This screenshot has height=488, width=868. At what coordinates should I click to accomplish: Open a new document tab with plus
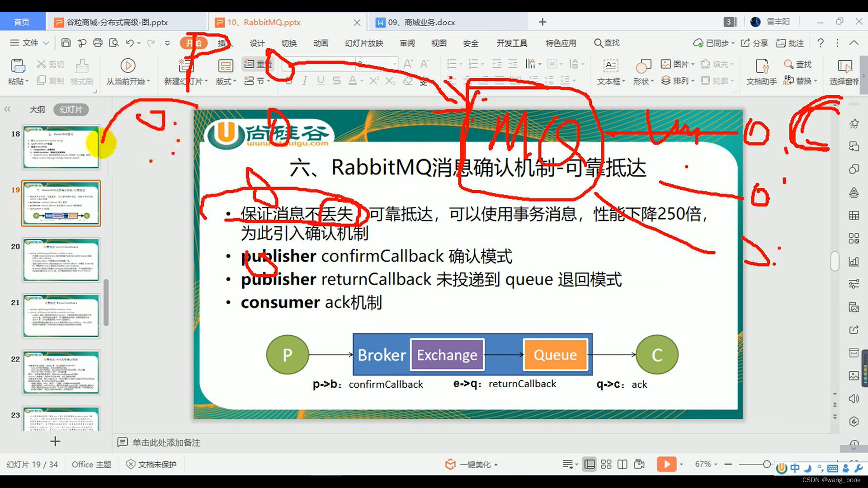pos(542,22)
